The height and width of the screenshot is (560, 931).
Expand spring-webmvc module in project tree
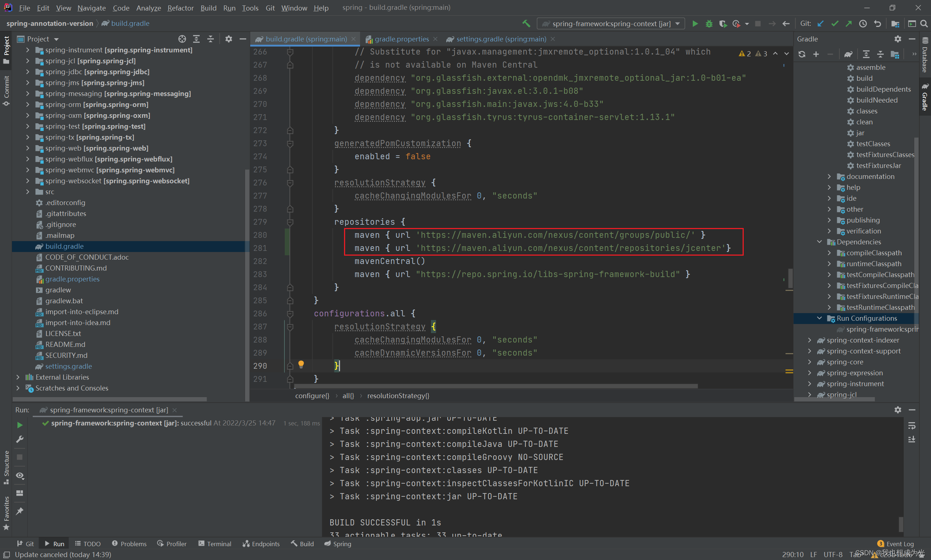(x=28, y=170)
